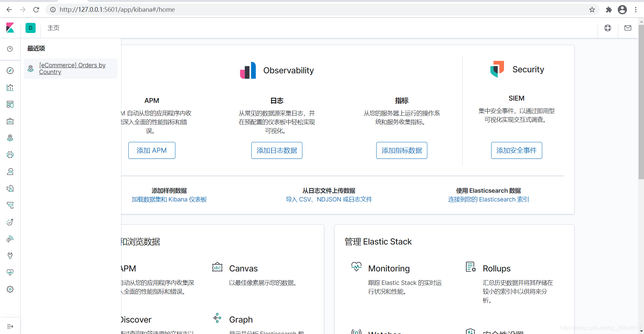Viewport: 644px width, 334px height.
Task: Open the Rollups card title
Action: click(497, 268)
